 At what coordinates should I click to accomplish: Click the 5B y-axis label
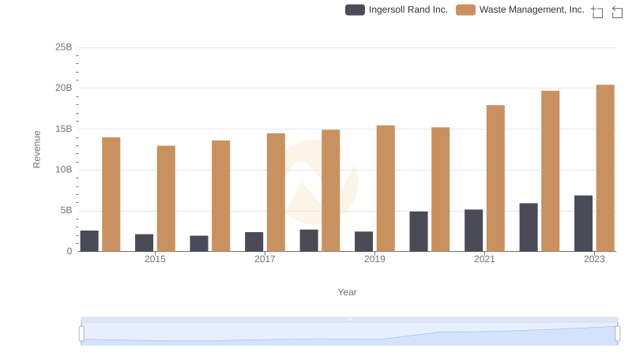(x=66, y=210)
